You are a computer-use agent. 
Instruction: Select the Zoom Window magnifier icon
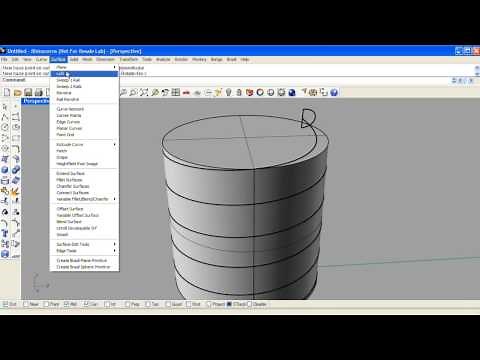pos(133,92)
